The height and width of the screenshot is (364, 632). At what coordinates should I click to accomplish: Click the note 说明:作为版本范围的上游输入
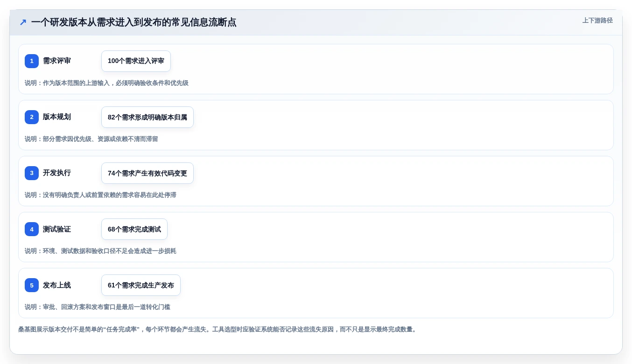point(107,83)
